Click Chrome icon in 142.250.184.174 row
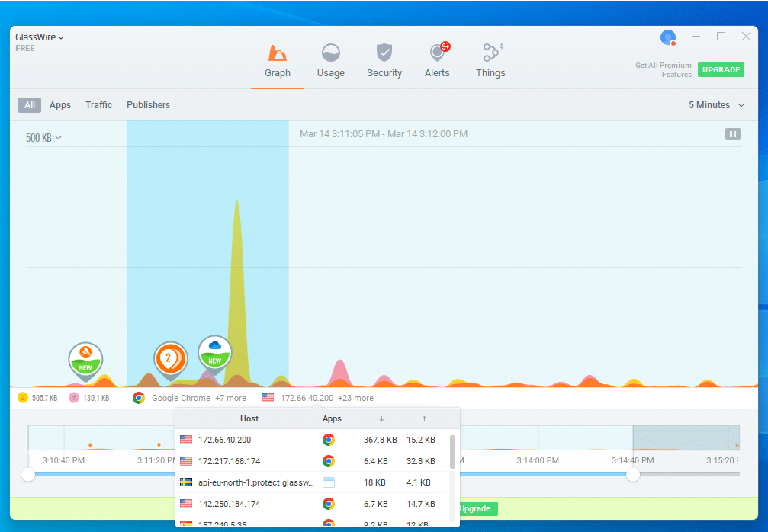The image size is (768, 532). [329, 504]
